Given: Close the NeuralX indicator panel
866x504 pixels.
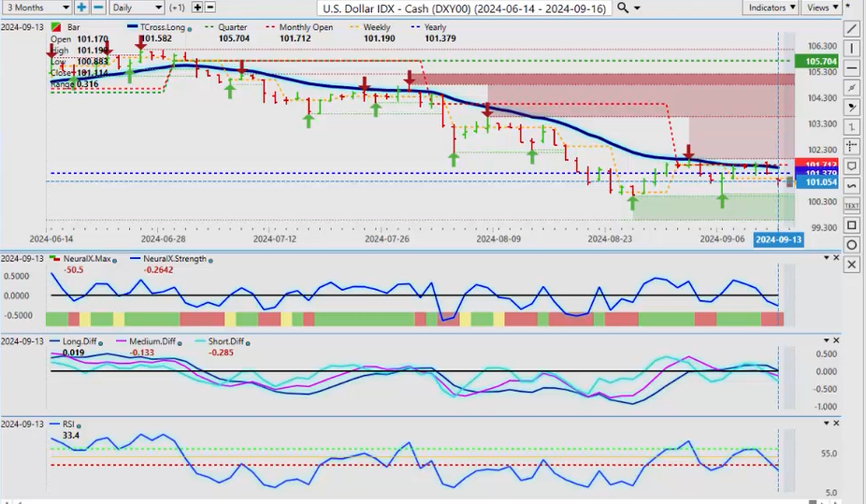Looking at the screenshot, I should [836, 258].
